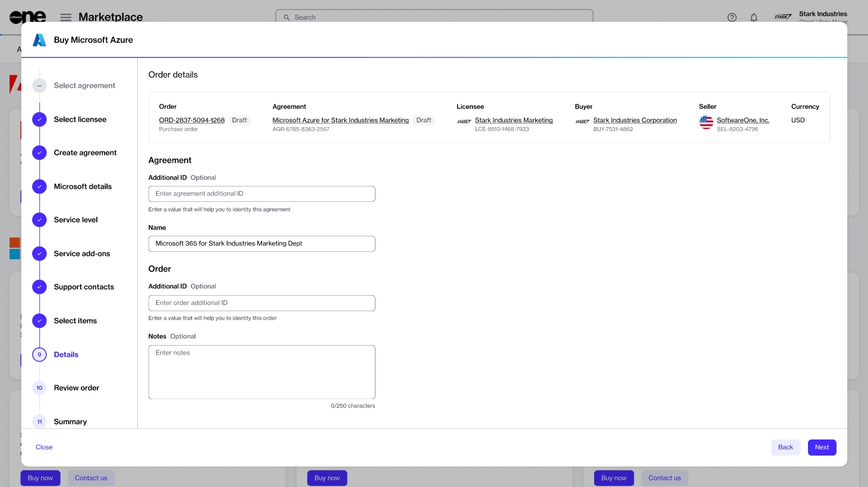The width and height of the screenshot is (868, 487).
Task: Open the hamburger navigation menu
Action: tap(66, 17)
